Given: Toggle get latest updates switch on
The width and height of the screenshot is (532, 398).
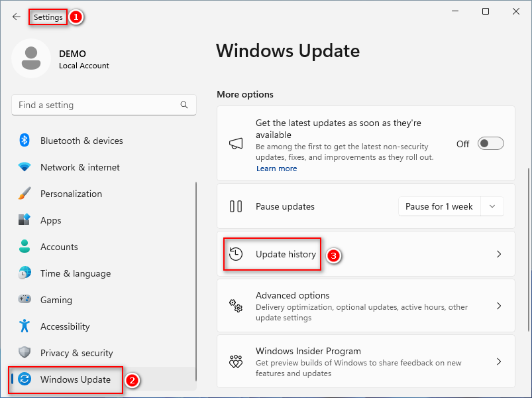Looking at the screenshot, I should click(x=491, y=144).
